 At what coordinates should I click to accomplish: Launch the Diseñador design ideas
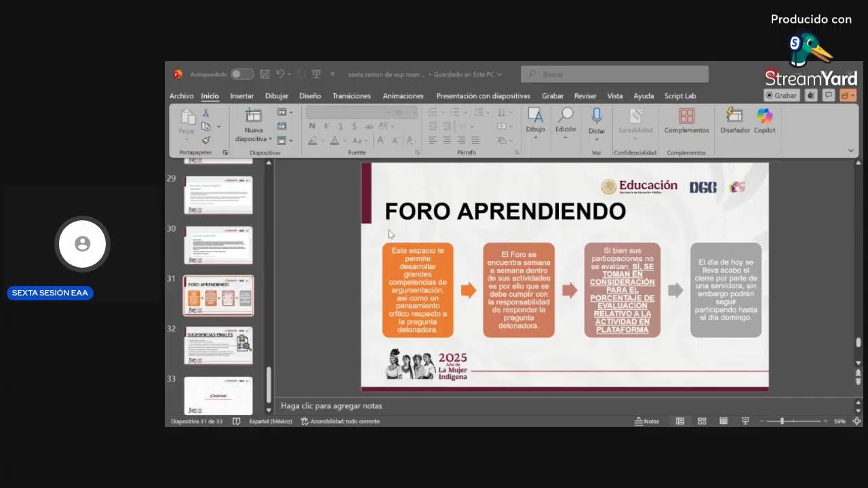point(735,122)
